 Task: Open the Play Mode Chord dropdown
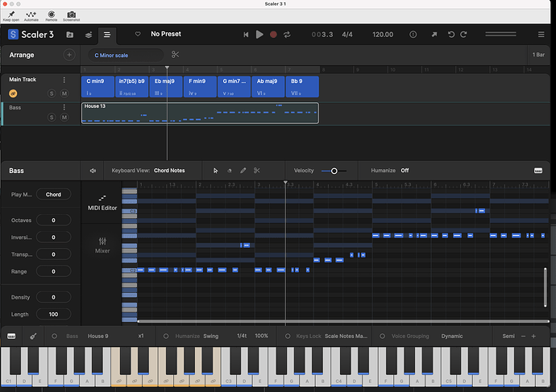[53, 195]
